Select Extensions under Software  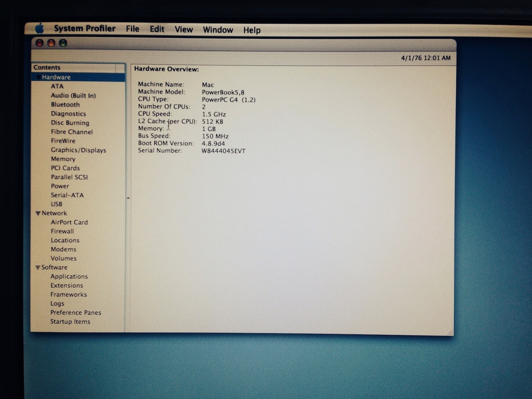66,286
